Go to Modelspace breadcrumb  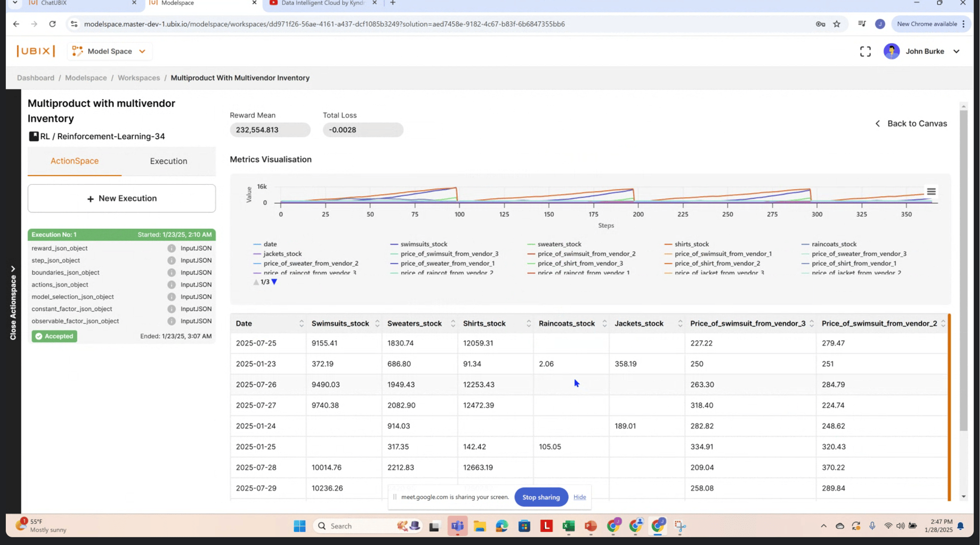click(86, 78)
